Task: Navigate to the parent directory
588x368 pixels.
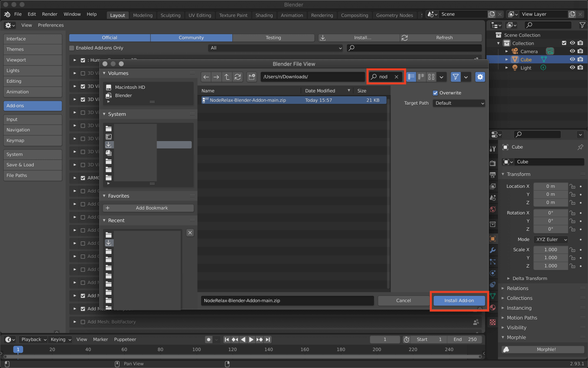Action: [227, 77]
